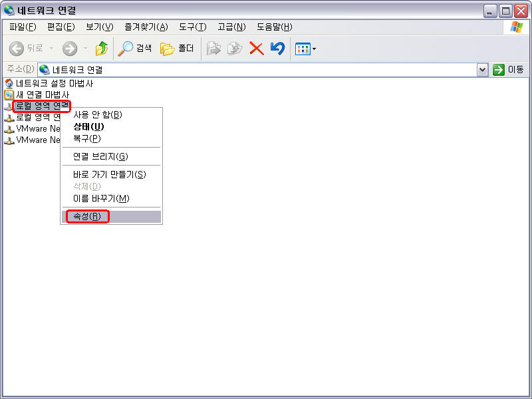The height and width of the screenshot is (399, 532).
Task: Click the Back (뒤로) toolbar button
Action: (26, 49)
